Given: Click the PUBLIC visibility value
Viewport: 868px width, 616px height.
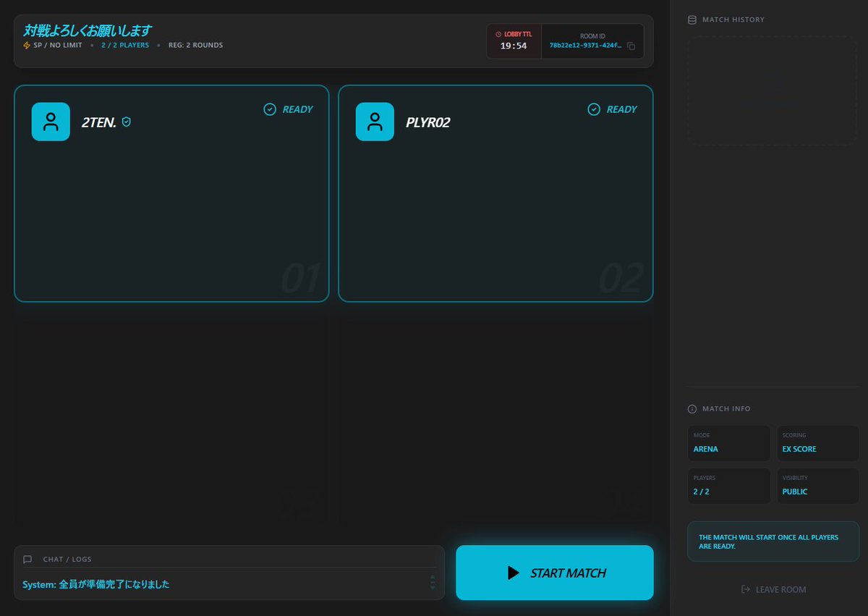Looking at the screenshot, I should (x=795, y=491).
